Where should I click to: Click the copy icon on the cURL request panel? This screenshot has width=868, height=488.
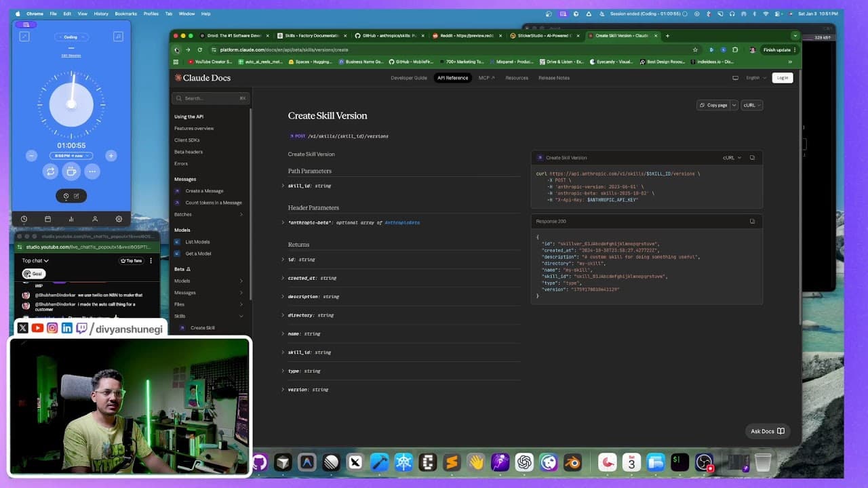(x=752, y=157)
